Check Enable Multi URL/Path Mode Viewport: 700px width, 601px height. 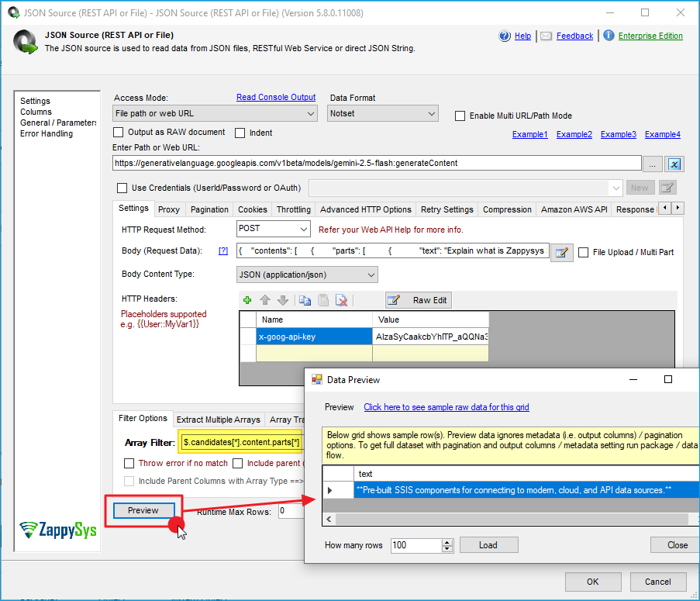click(x=460, y=116)
